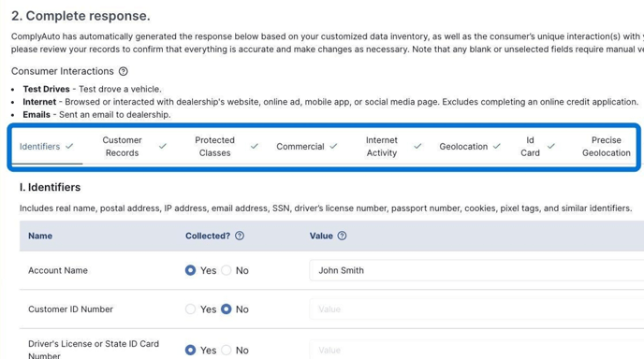This screenshot has height=359, width=644.
Task: Click checkmark icon on Id Card tab
Action: [x=551, y=146]
